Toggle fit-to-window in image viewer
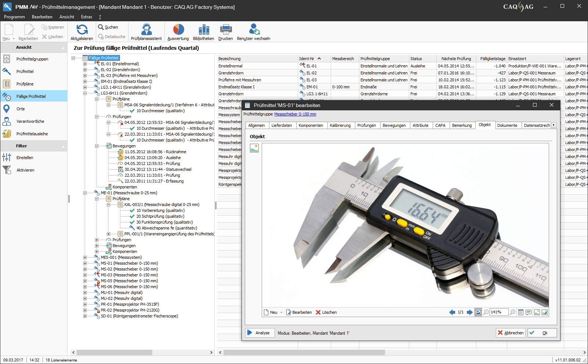This screenshot has height=364, width=588. [x=478, y=312]
